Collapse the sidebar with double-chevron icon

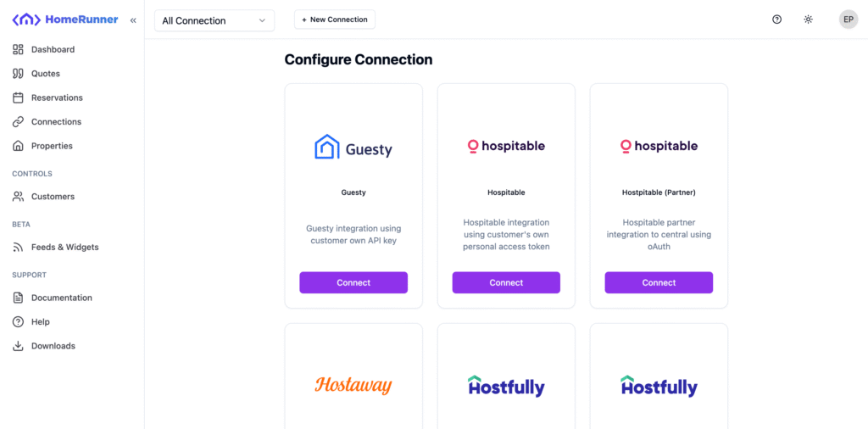[133, 19]
